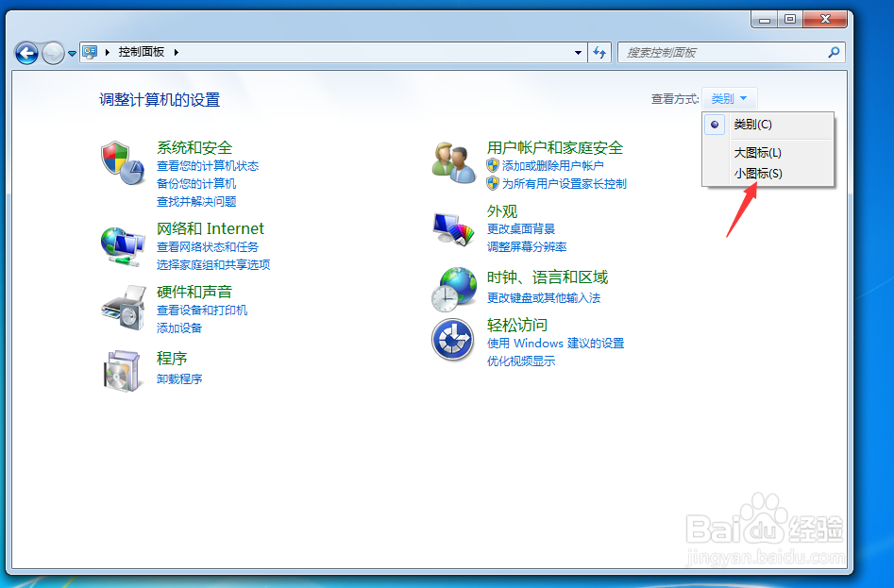The image size is (894, 588).
Task: Click the refresh button beside address bar
Action: click(599, 53)
